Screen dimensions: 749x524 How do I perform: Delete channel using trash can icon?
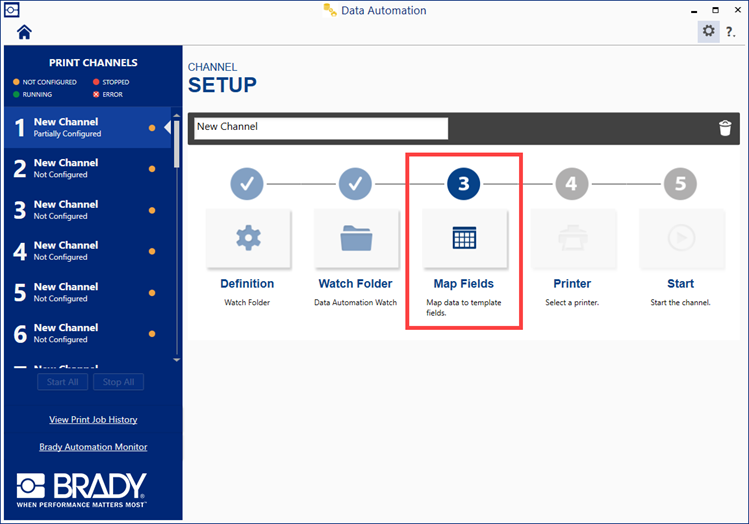click(x=725, y=128)
